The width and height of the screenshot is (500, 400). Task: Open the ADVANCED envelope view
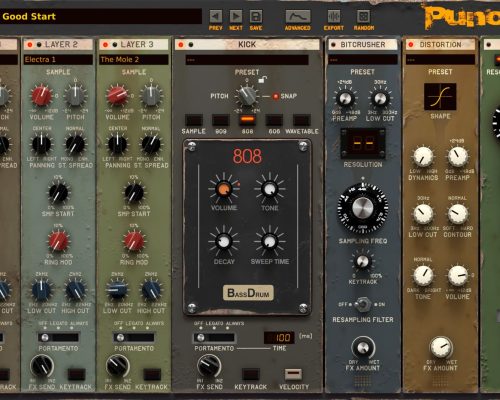click(298, 16)
